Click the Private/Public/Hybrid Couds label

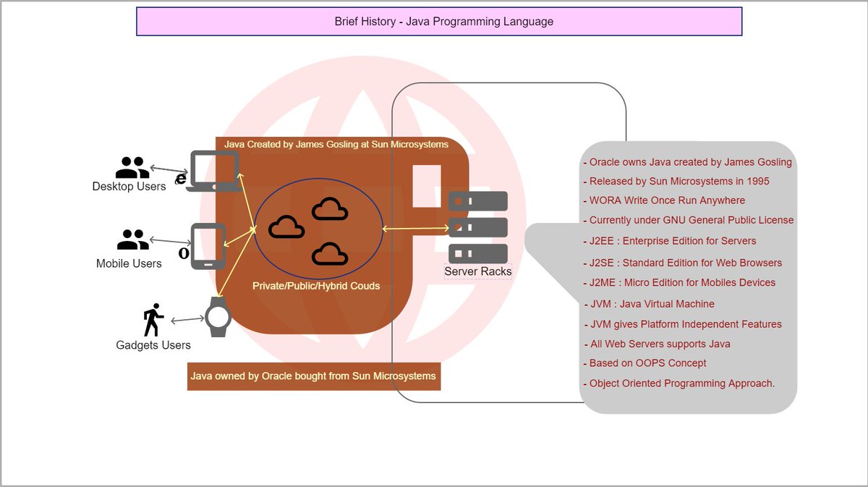coord(316,286)
